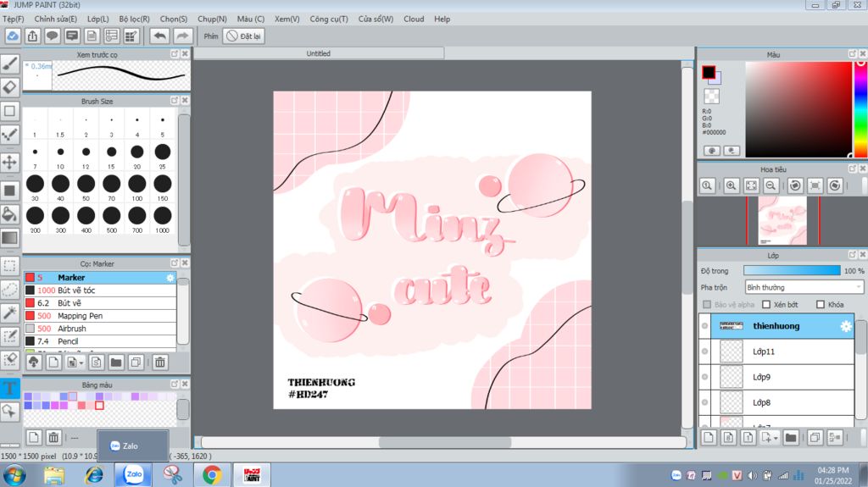Select the Airbrush brush

click(100, 328)
